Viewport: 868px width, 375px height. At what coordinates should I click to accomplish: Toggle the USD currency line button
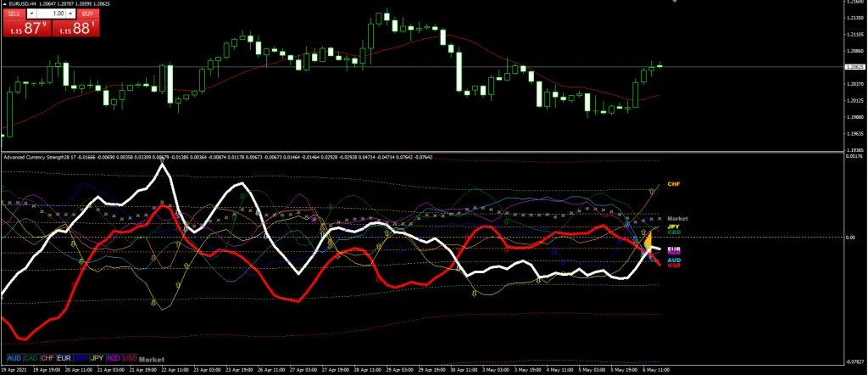click(130, 359)
